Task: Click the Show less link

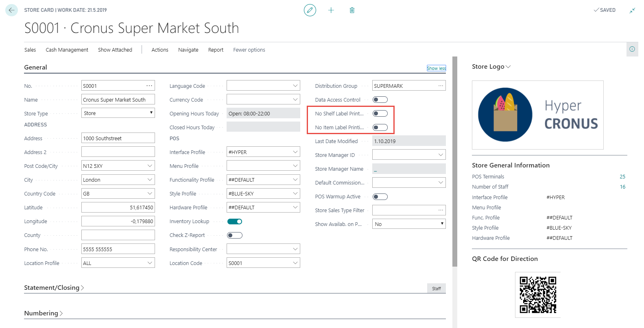Action: tap(436, 68)
